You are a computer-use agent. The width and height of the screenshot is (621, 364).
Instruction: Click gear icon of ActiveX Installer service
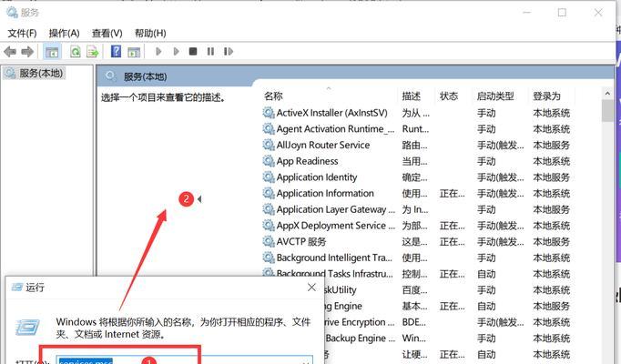point(269,113)
